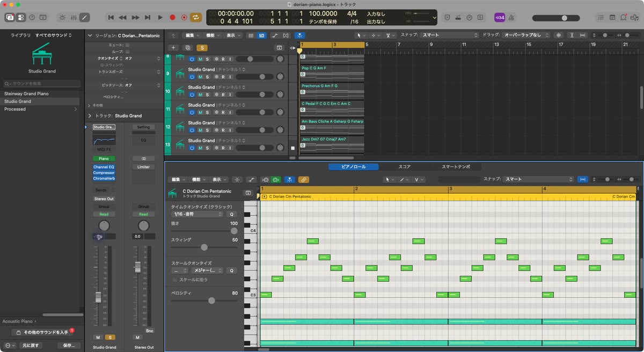Open the Mixer faders icon in control bar
This screenshot has height=352, width=644.
click(x=74, y=17)
